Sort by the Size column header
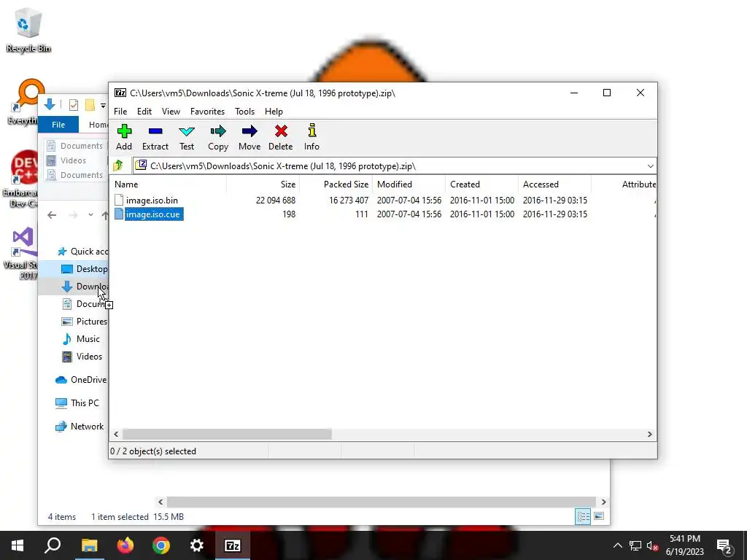This screenshot has width=747, height=560. pyautogui.click(x=263, y=184)
